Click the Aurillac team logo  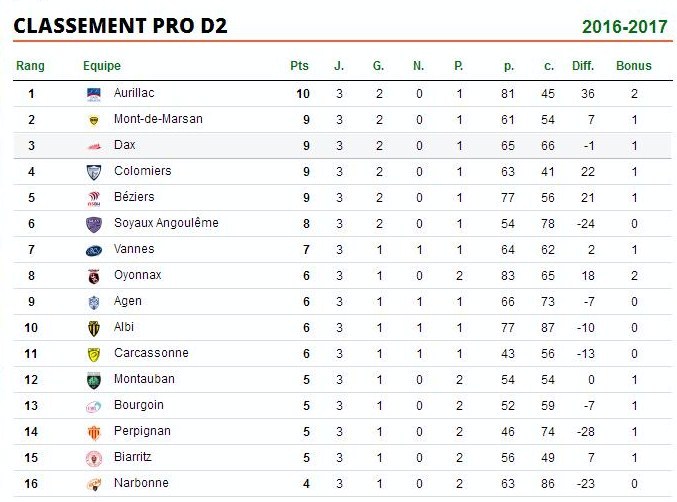pyautogui.click(x=94, y=94)
